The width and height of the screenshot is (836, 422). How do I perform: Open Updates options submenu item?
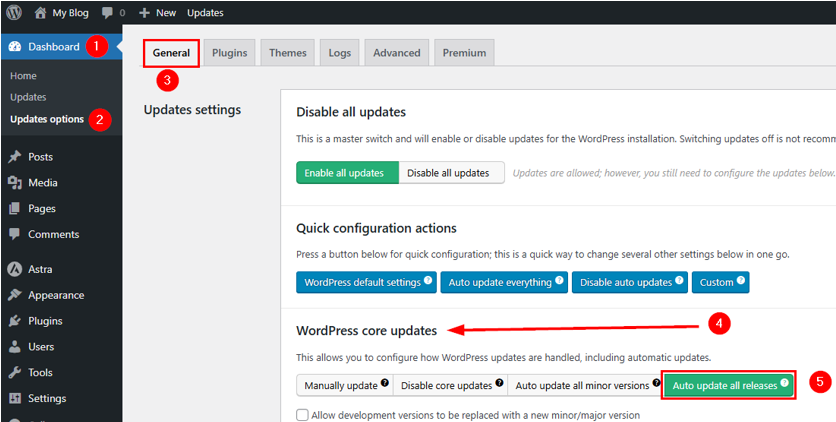[x=47, y=119]
